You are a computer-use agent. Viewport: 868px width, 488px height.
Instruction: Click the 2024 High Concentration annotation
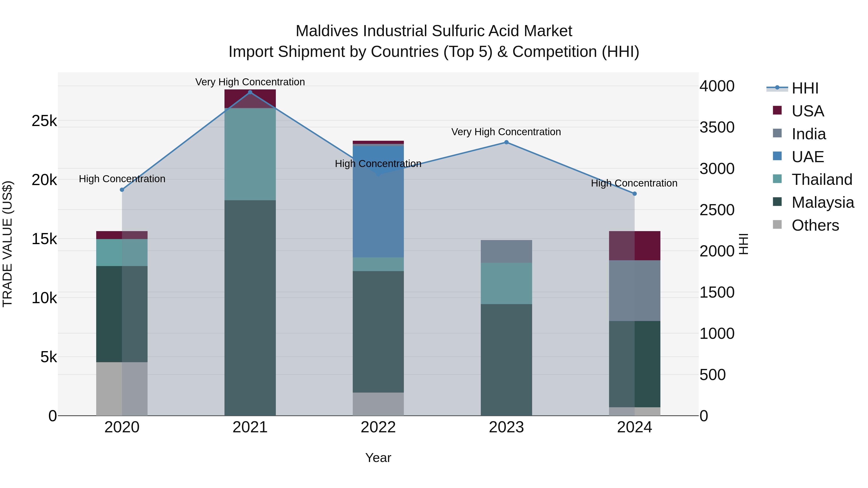(x=634, y=183)
